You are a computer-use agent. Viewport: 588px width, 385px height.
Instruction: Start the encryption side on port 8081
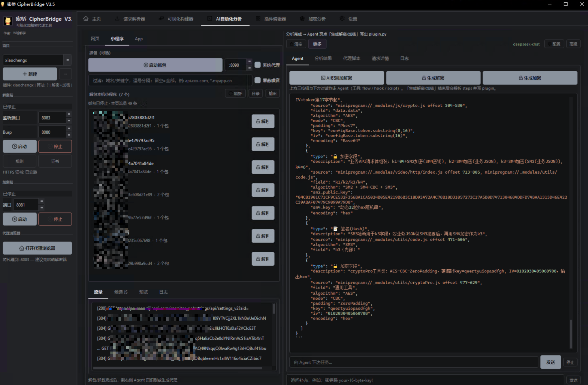(20, 219)
